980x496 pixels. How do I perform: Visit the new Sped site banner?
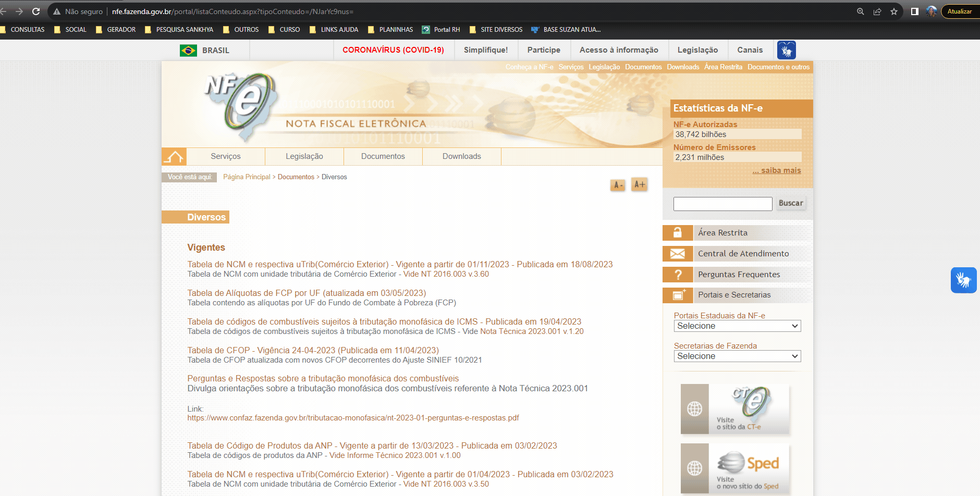[735, 468]
